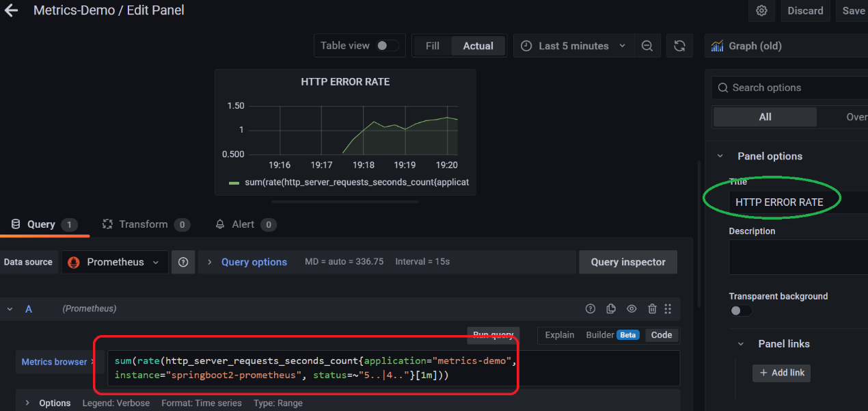Click Run query
This screenshot has height=411, width=868.
(x=493, y=334)
